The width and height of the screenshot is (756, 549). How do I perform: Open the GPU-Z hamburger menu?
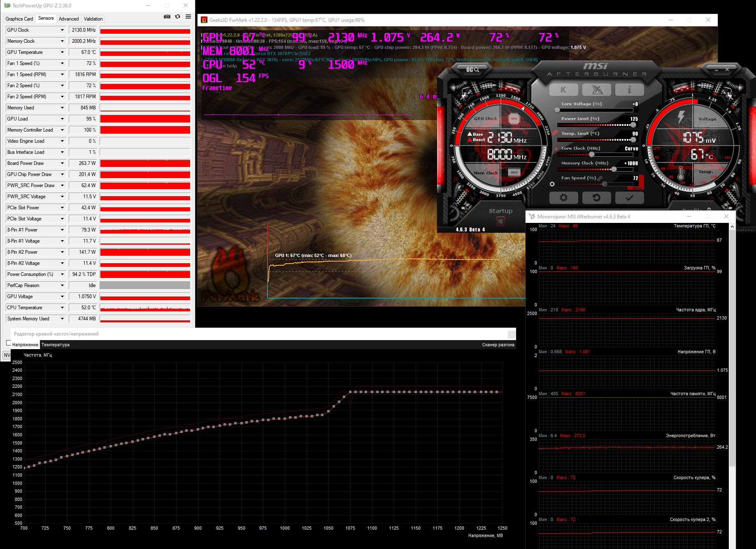[188, 16]
